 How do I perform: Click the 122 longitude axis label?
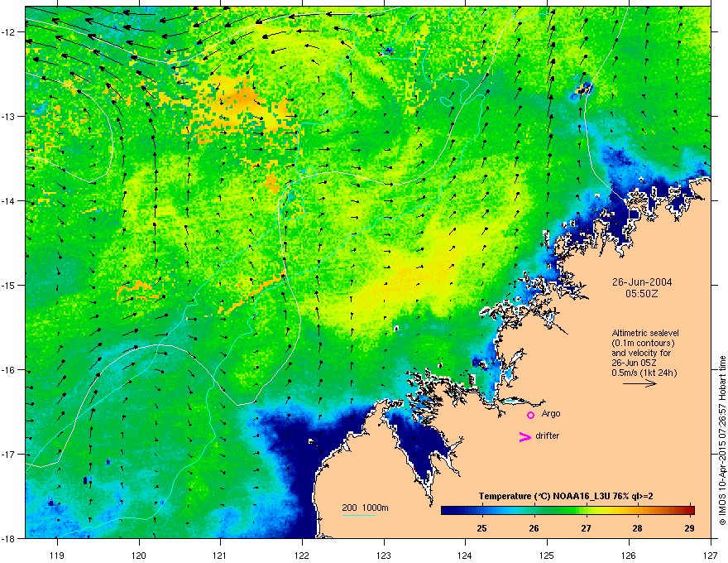click(302, 555)
